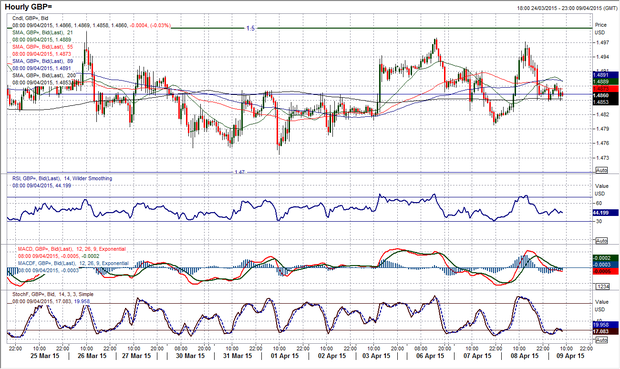Select the SMA 21 legend entry
This screenshot has width=620, height=369.
click(43, 32)
